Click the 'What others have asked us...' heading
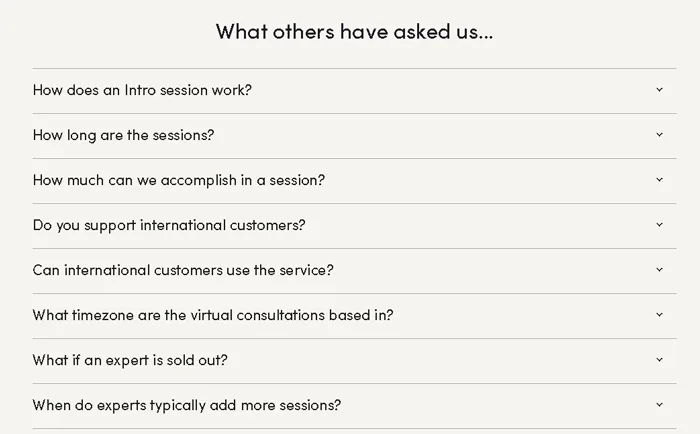The height and width of the screenshot is (434, 700). [x=354, y=31]
